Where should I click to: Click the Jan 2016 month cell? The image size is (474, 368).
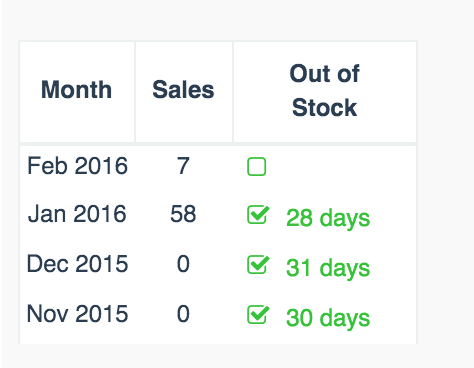tap(77, 214)
